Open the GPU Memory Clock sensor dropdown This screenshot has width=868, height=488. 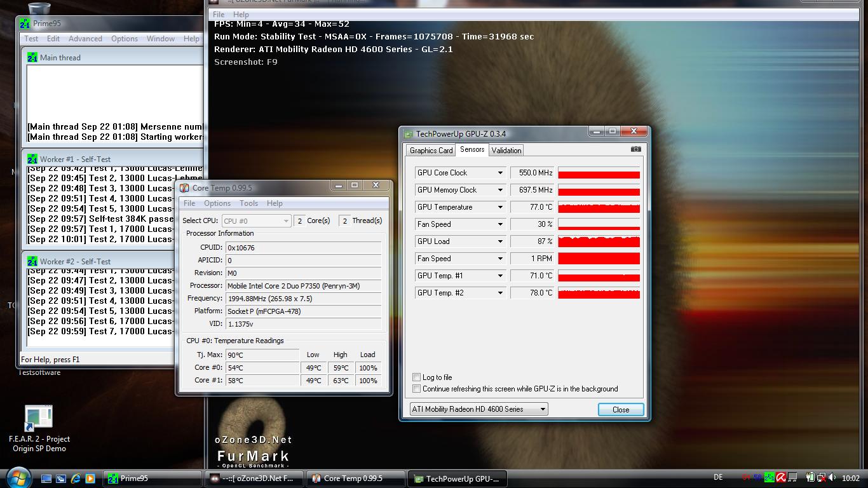500,190
